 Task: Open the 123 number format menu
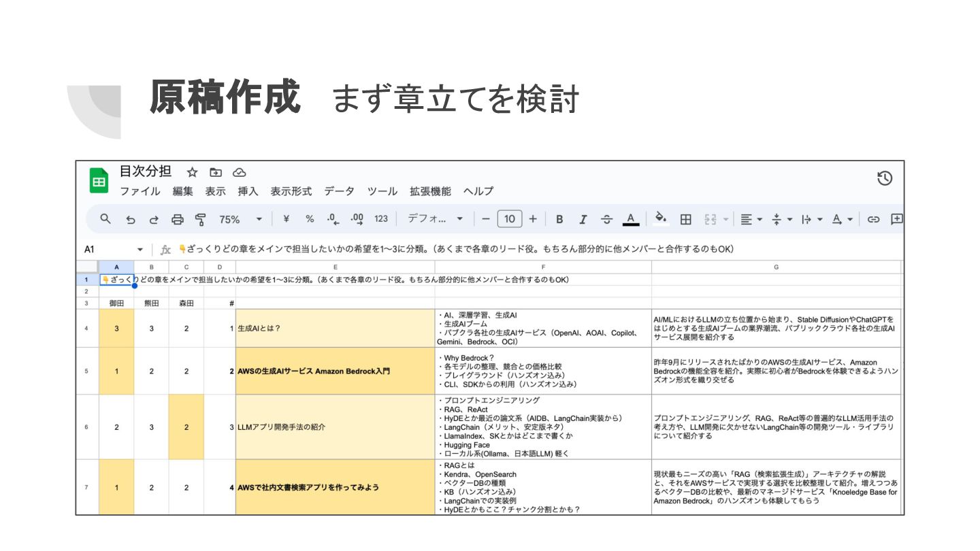click(381, 219)
